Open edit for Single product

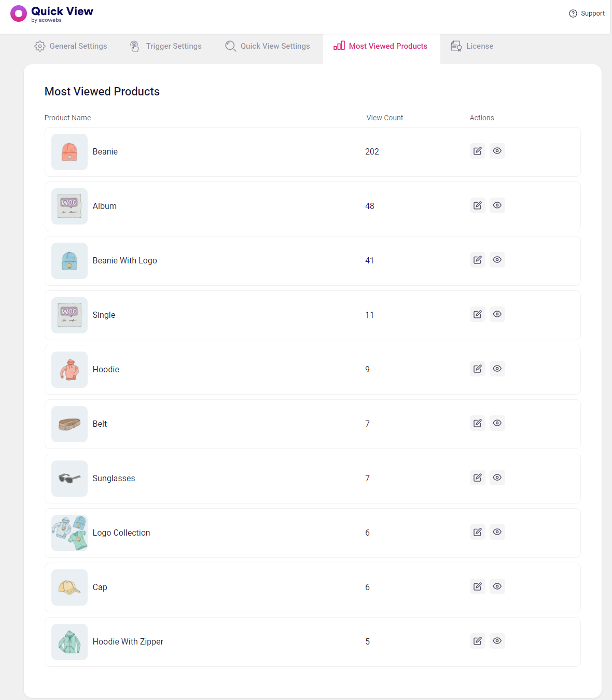(478, 314)
